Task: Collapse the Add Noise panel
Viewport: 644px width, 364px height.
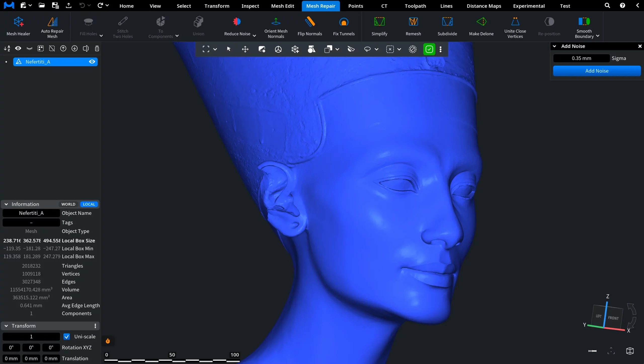Action: (554, 46)
